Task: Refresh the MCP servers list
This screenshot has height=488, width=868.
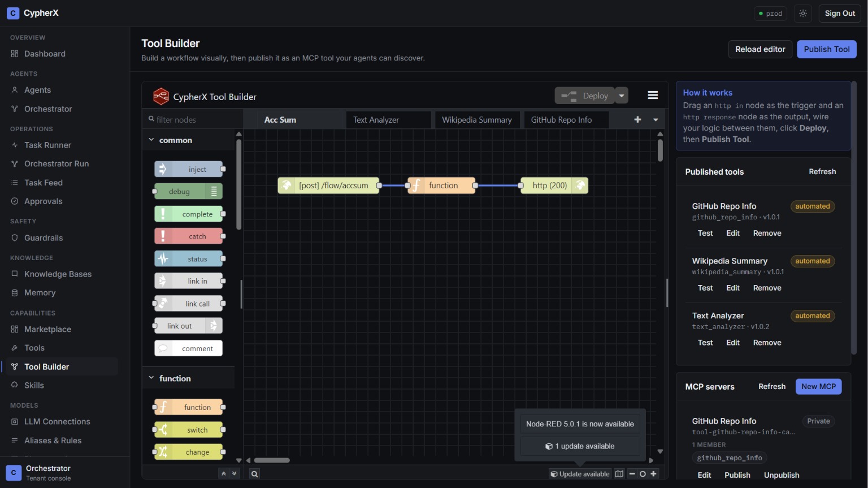Action: [772, 387]
